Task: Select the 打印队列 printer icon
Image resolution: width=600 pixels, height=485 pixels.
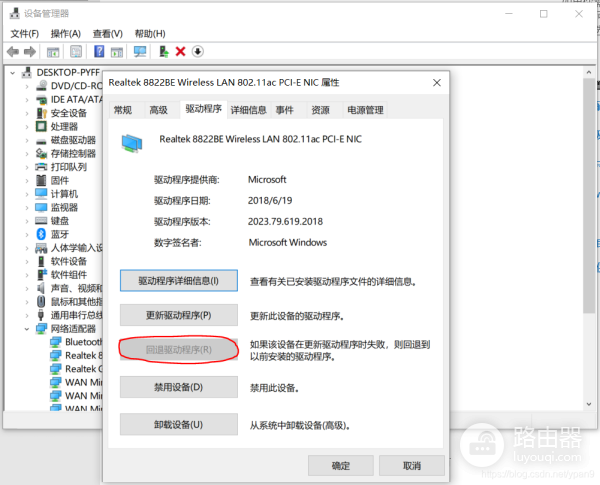Action: (41, 167)
